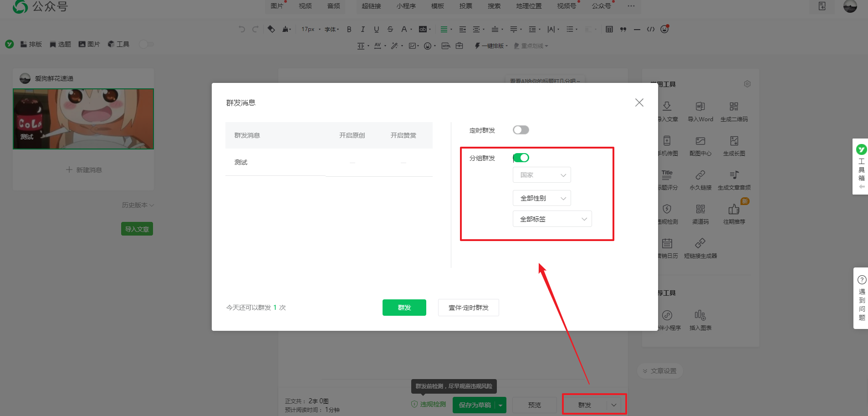This screenshot has width=868, height=416.
Task: Open the 选题 tab
Action: tap(60, 44)
